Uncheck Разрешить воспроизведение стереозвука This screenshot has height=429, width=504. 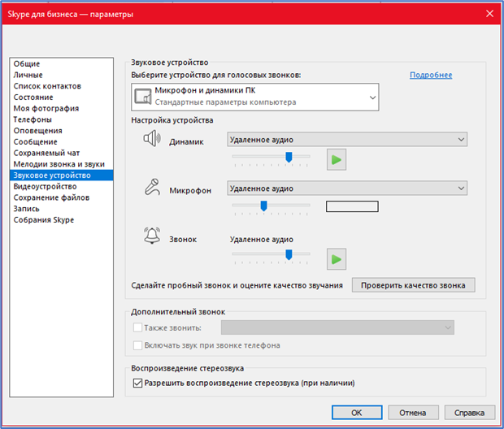coord(137,383)
